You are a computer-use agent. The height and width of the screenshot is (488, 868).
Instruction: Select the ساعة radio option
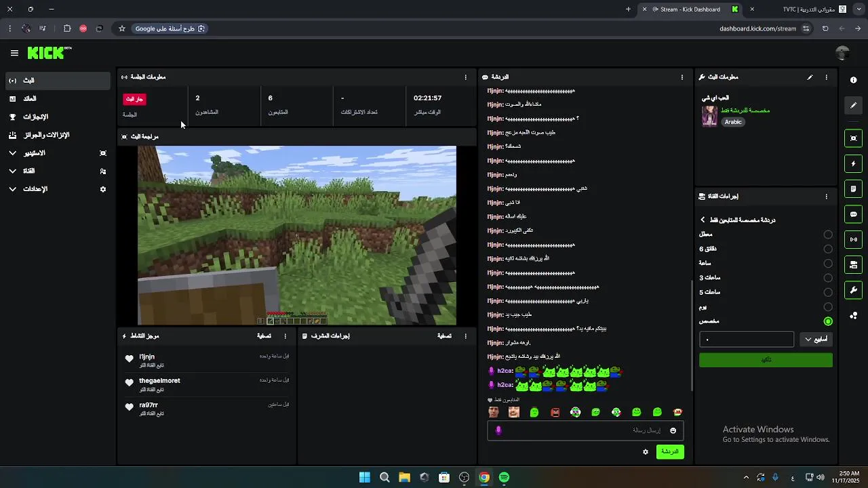[x=828, y=264]
